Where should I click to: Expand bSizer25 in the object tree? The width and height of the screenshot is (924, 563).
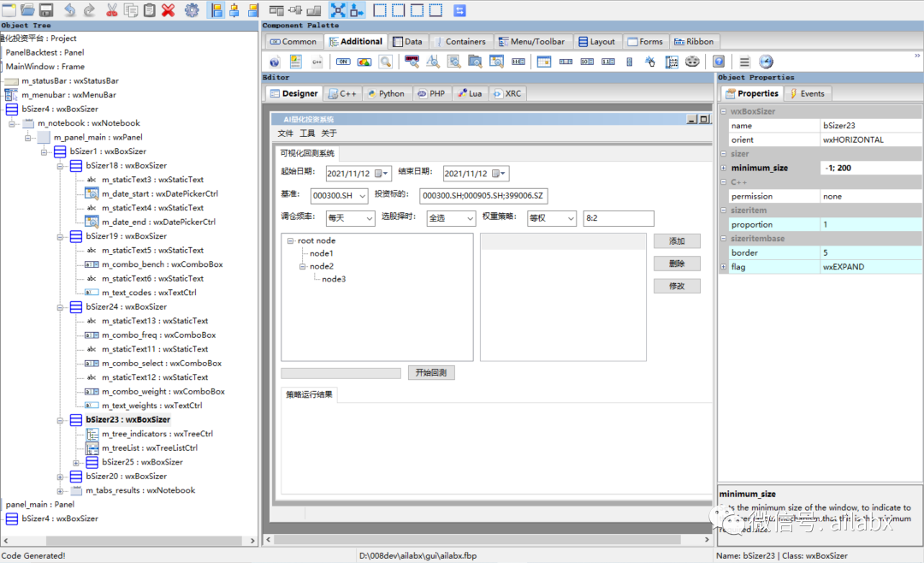point(76,463)
